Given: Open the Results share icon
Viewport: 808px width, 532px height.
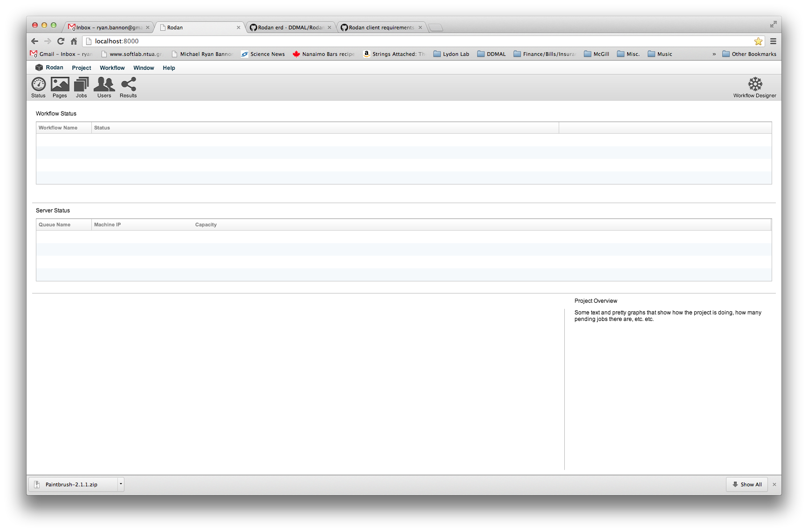Looking at the screenshot, I should [128, 87].
